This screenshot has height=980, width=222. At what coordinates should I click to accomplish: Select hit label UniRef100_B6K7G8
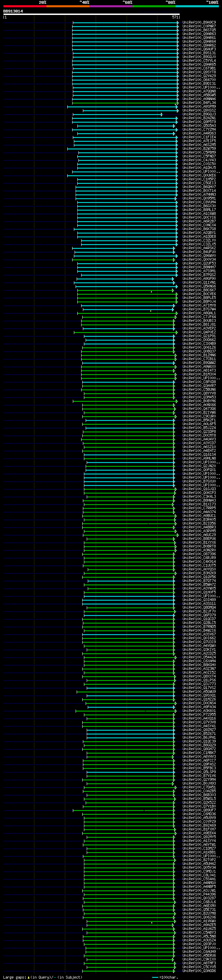pyautogui.click(x=199, y=229)
